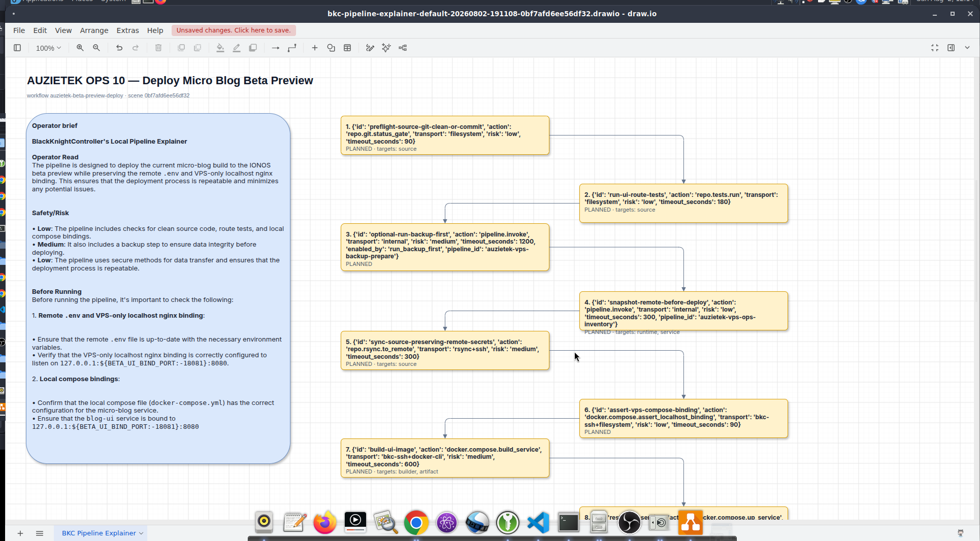Image resolution: width=980 pixels, height=541 pixels.
Task: Open OBS Studio from the dock
Action: 630,522
